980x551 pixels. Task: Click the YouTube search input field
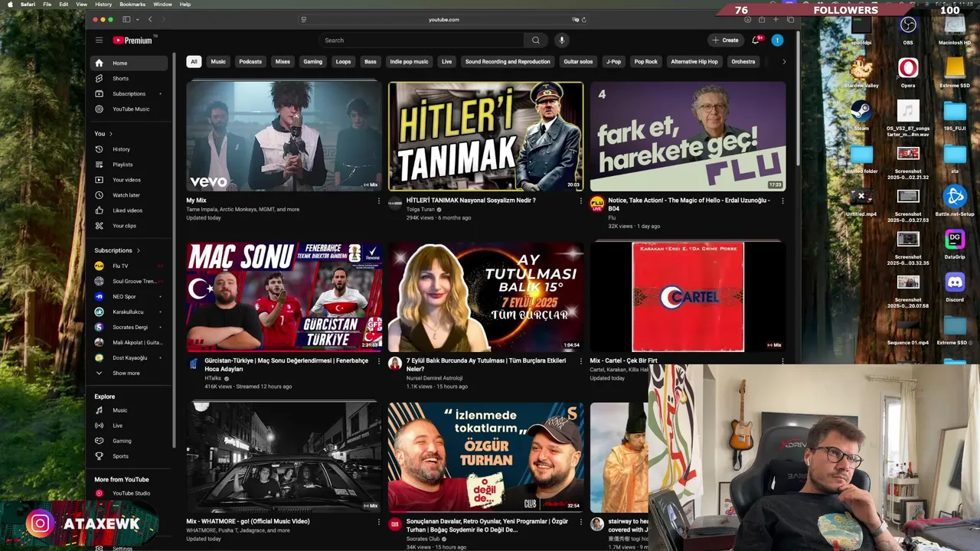[x=422, y=40]
